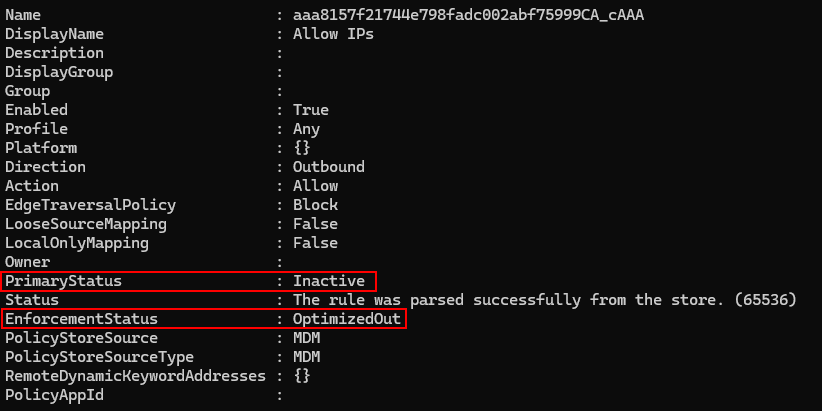This screenshot has width=822, height=411.
Task: Click the EnforcementStatus value "OptimizedOut"
Action: pyautogui.click(x=346, y=319)
